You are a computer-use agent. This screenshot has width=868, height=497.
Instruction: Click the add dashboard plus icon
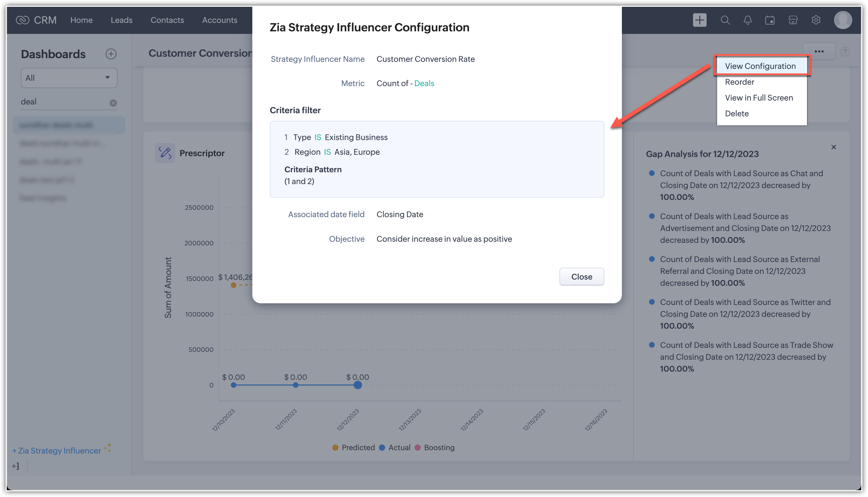[x=111, y=54]
